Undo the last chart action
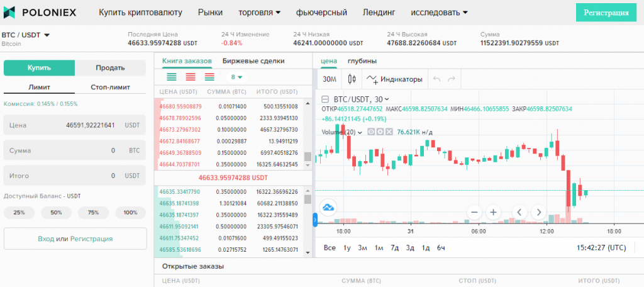 click(x=437, y=79)
